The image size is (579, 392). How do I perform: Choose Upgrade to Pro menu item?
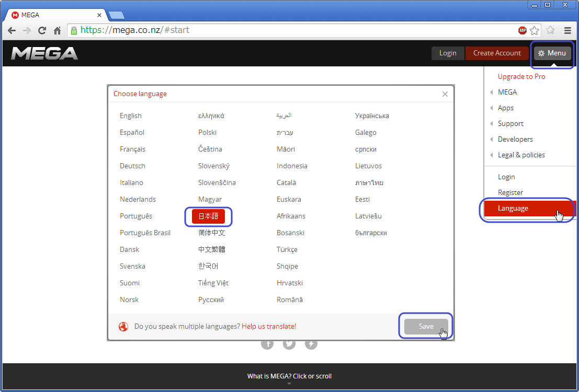pos(521,77)
